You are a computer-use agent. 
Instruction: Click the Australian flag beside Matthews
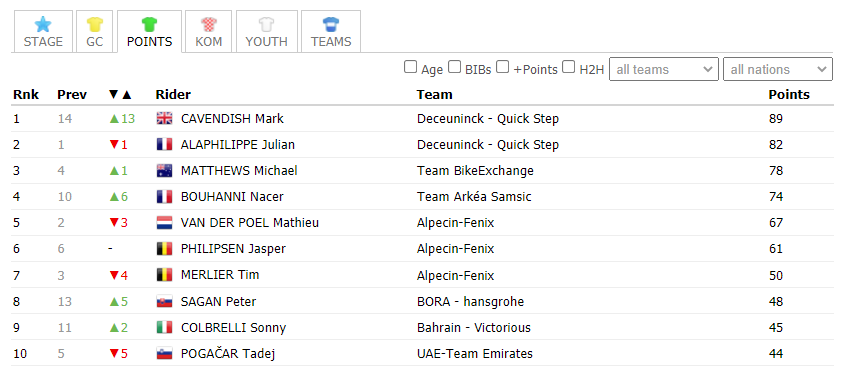tap(164, 171)
